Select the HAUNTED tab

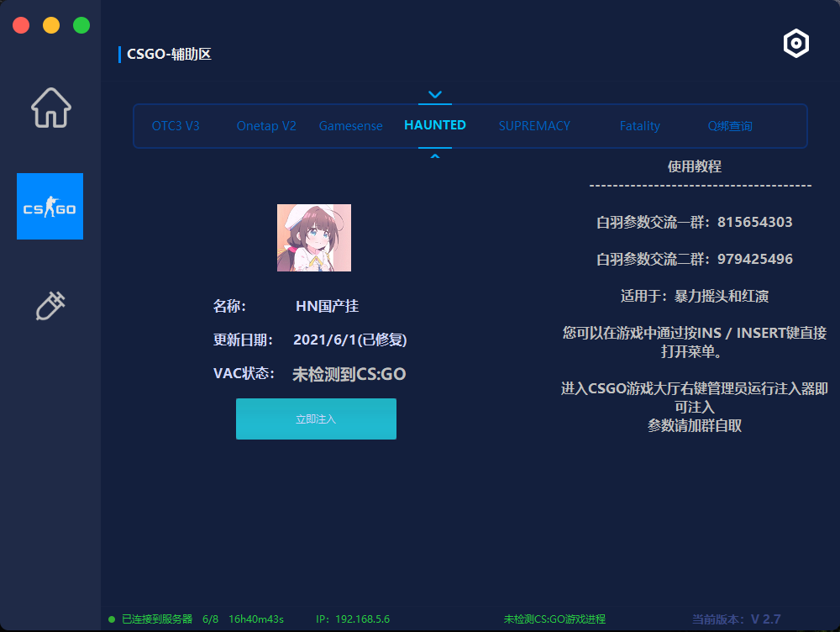point(434,124)
